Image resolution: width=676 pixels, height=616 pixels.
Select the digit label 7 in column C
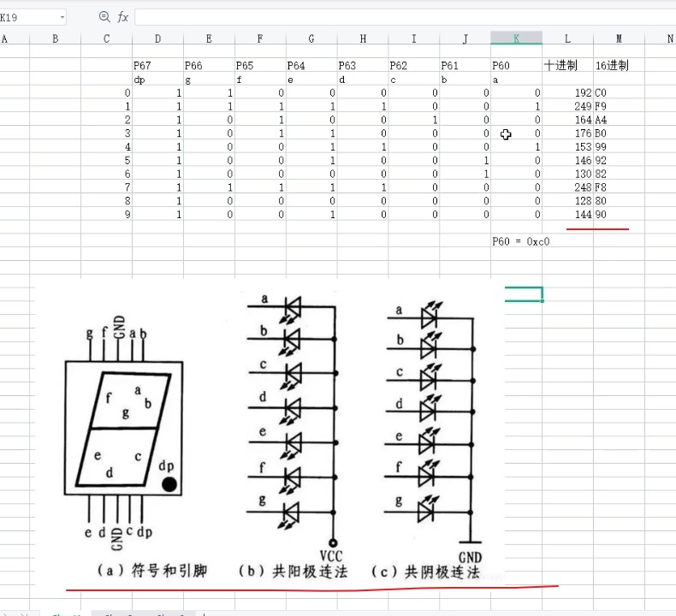[106, 187]
